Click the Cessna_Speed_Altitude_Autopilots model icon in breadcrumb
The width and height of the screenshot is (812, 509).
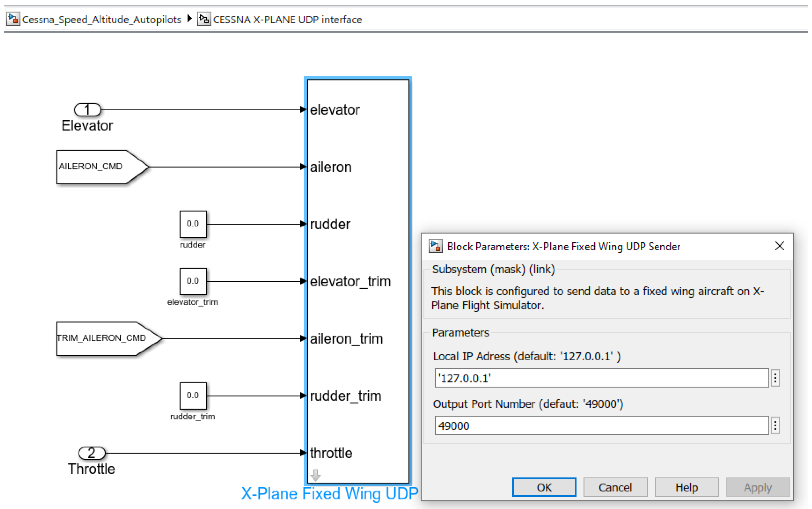(x=13, y=19)
